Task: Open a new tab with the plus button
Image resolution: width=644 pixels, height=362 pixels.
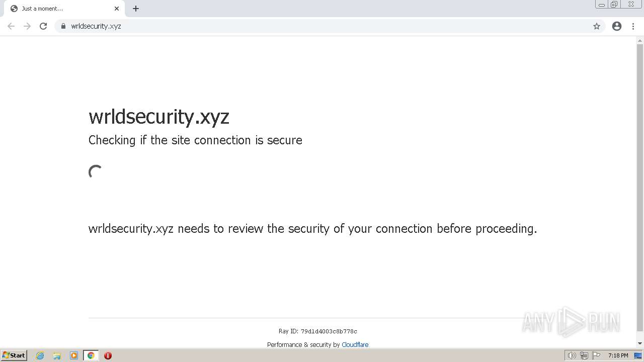Action: tap(136, 9)
